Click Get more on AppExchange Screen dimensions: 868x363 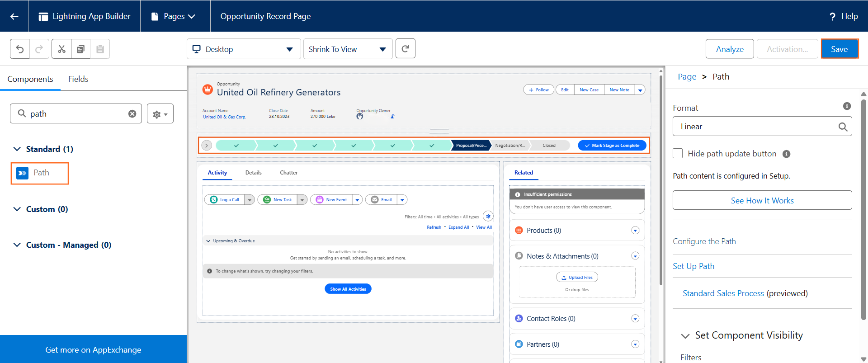pos(93,349)
